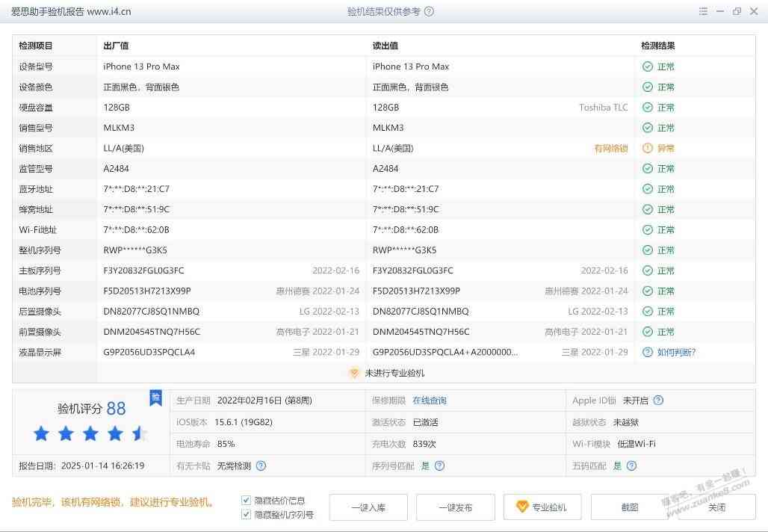Click the help icon beside 五码匹配

pyautogui.click(x=632, y=466)
